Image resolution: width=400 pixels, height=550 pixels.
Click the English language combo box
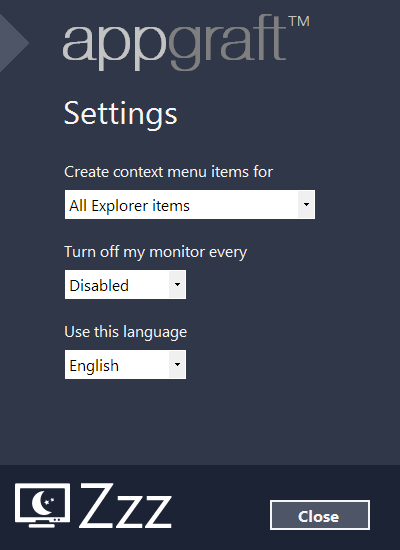click(125, 364)
